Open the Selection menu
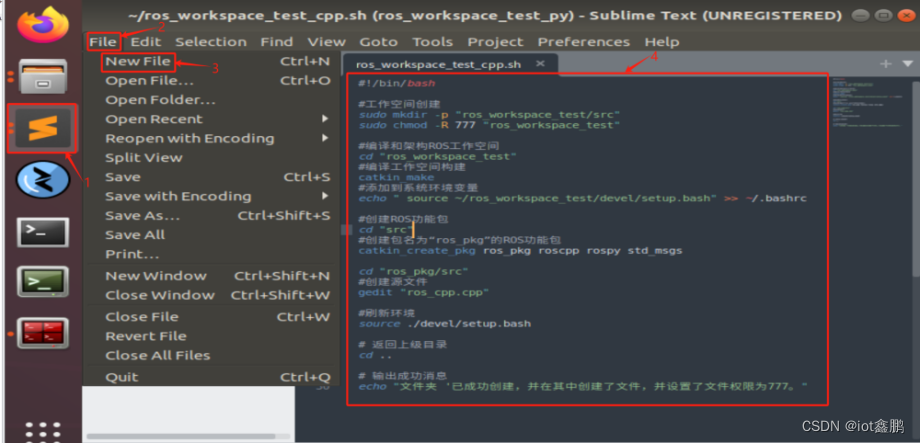920x444 pixels. tap(211, 42)
